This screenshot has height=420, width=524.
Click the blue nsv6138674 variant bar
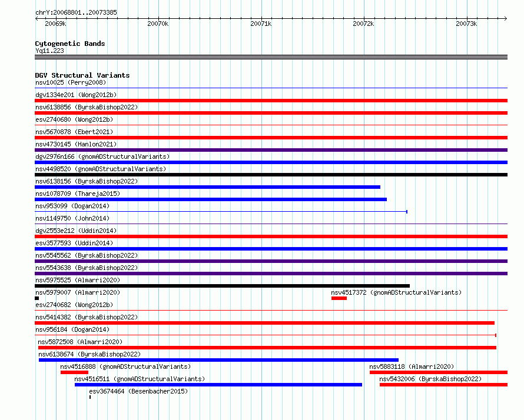coord(218,360)
